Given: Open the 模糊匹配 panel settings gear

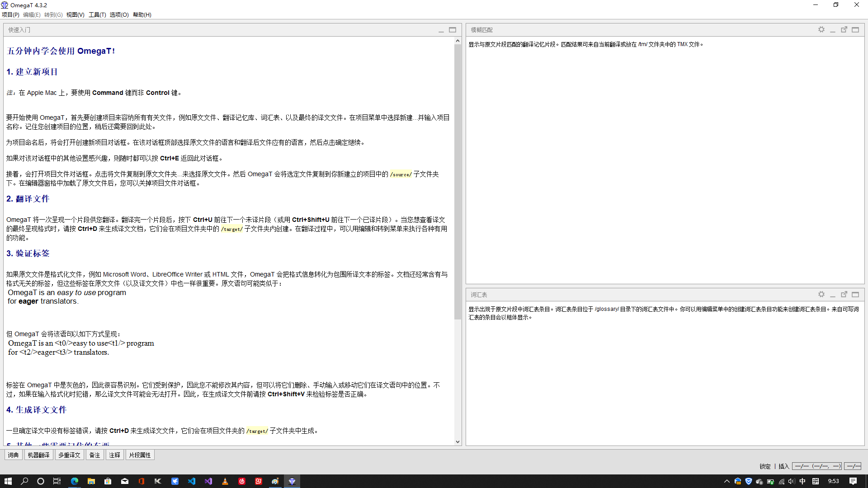Looking at the screenshot, I should [821, 29].
